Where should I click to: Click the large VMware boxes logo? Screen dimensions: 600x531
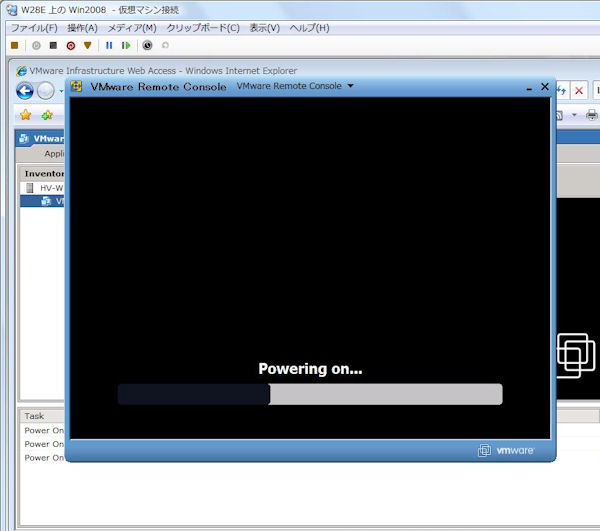coord(576,356)
